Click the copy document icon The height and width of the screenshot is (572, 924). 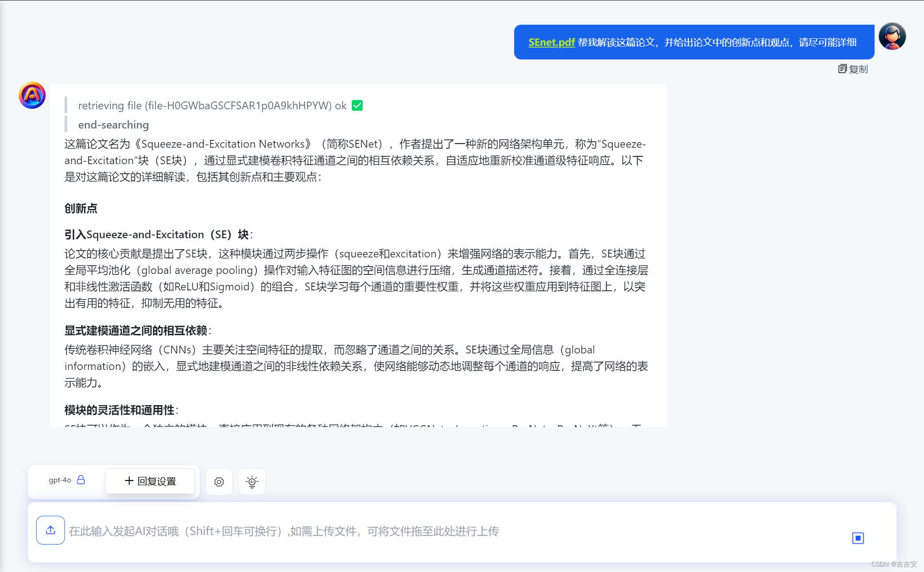point(842,69)
